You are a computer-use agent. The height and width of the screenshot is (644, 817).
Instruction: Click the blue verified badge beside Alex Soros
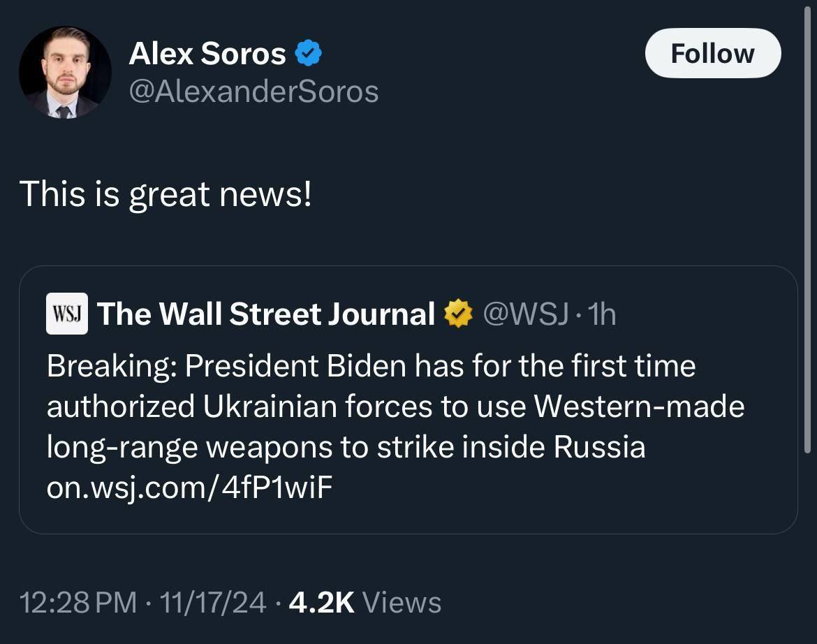click(308, 54)
